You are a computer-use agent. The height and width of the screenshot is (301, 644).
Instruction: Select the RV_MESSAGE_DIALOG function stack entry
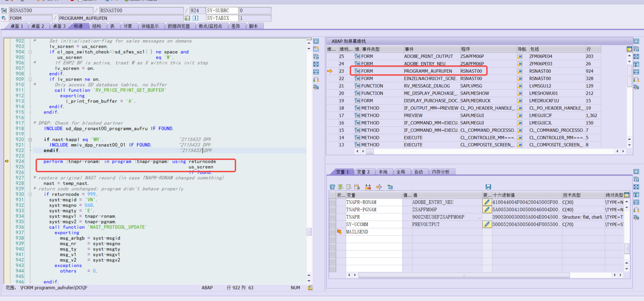pyautogui.click(x=427, y=86)
